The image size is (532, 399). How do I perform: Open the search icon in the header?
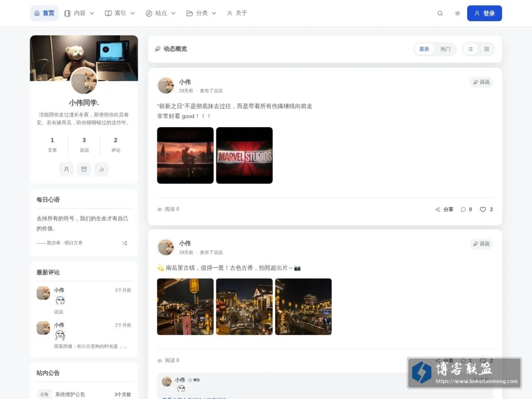pos(440,13)
